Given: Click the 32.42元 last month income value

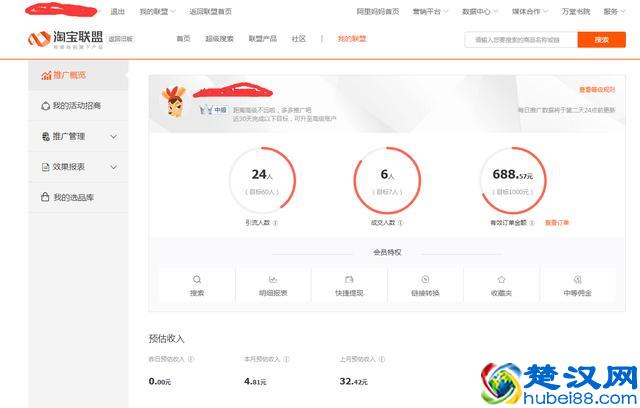Looking at the screenshot, I should pyautogui.click(x=353, y=381).
